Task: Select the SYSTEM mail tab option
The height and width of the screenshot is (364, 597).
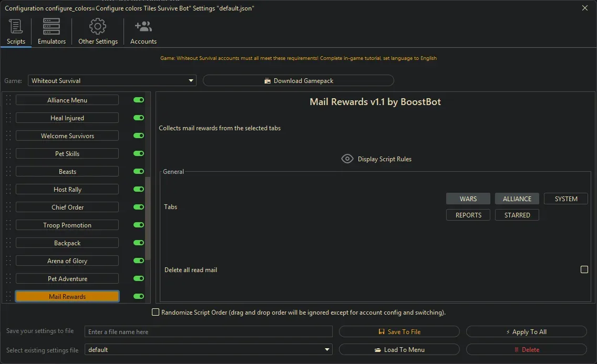Action: coord(565,199)
